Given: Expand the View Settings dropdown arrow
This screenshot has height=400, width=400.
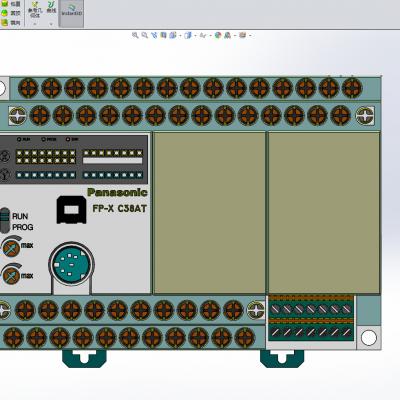Looking at the screenshot, I should [x=250, y=35].
